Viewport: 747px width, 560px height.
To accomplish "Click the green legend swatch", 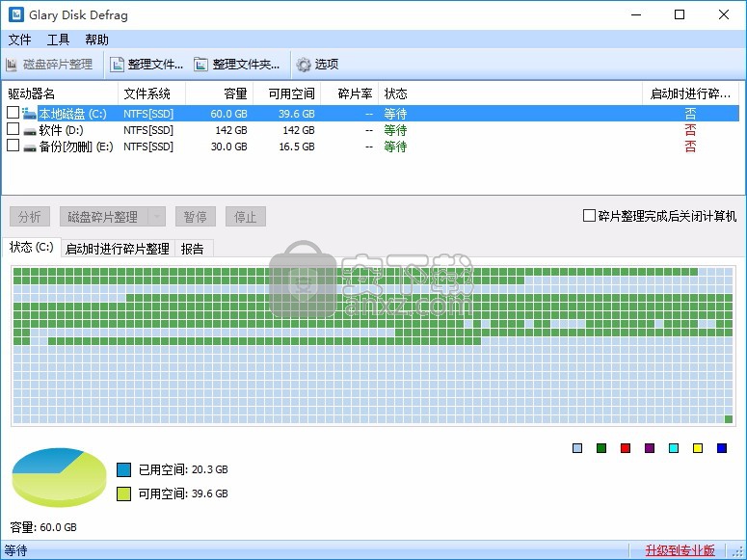I will coord(601,448).
